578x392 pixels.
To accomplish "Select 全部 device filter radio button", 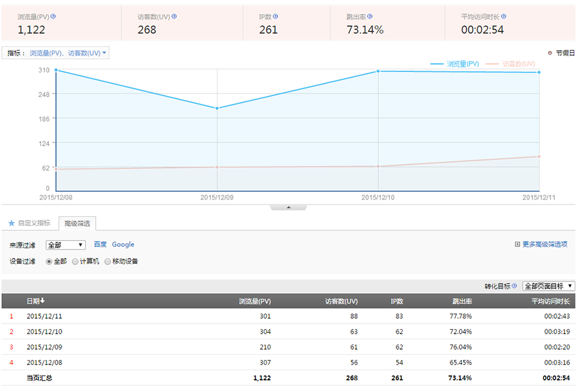I will pos(49,262).
